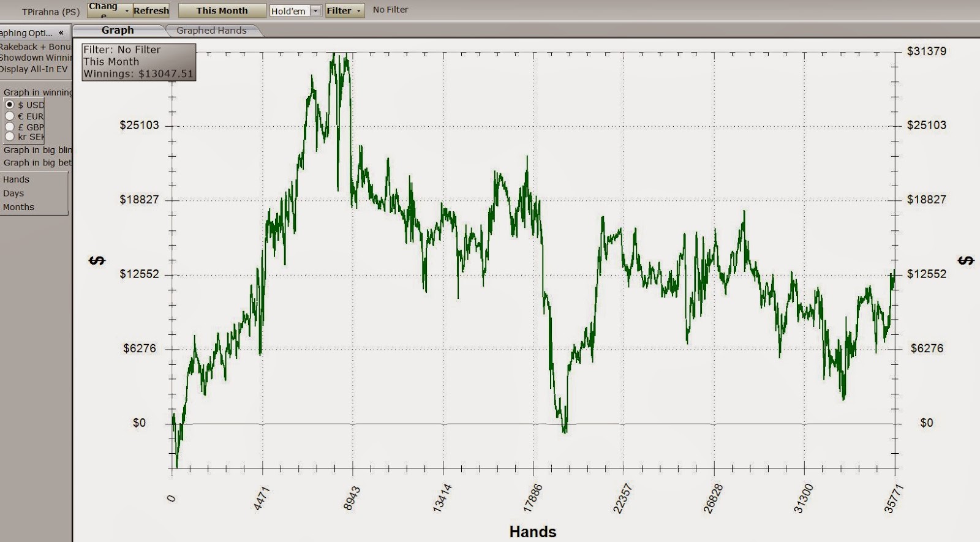Toggle the Display All-In EV option
Image resolution: width=980 pixels, height=542 pixels.
[x=34, y=69]
